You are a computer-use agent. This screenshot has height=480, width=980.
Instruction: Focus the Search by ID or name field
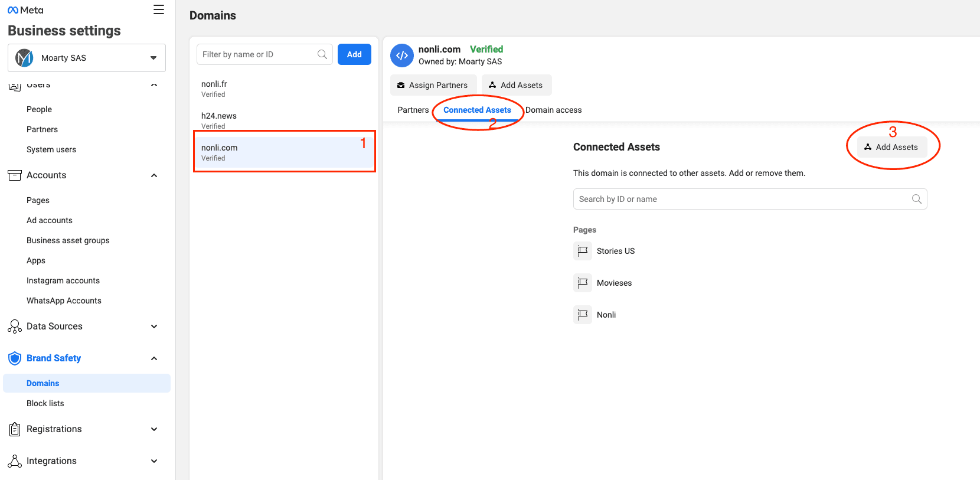coord(750,199)
